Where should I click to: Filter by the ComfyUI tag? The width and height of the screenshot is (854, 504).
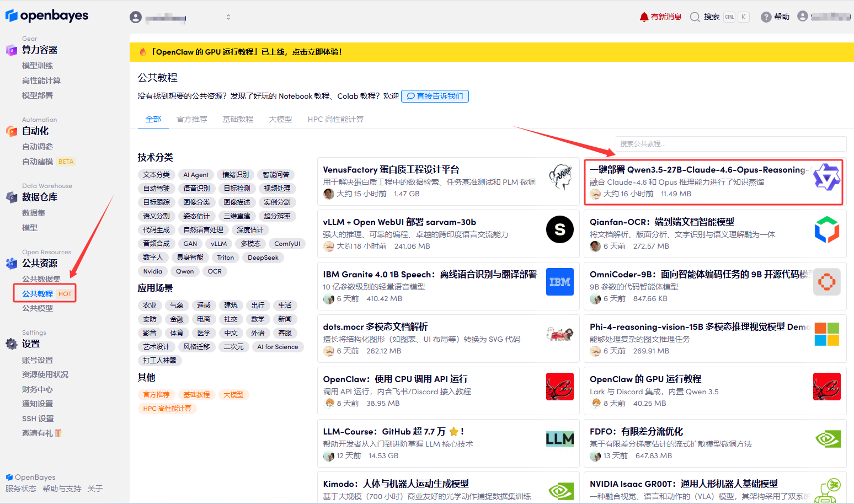pos(287,244)
